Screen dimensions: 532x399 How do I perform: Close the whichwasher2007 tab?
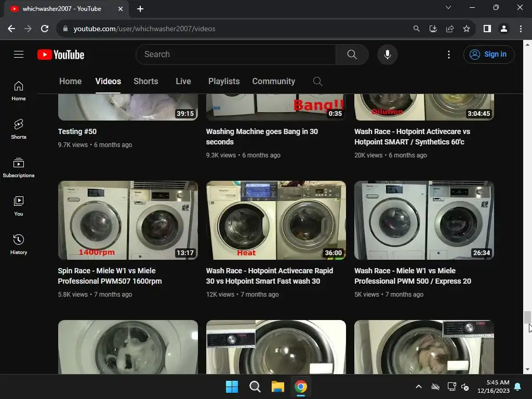coord(121,9)
